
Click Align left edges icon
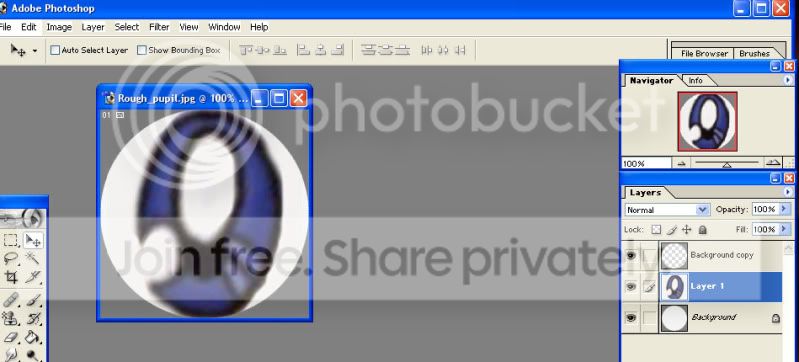pyautogui.click(x=304, y=50)
